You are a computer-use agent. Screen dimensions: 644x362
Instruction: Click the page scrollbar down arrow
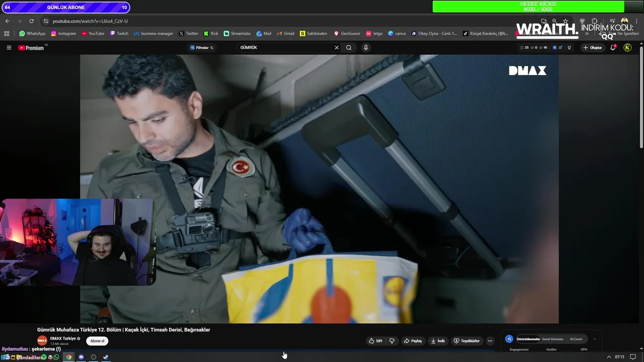click(x=641, y=348)
